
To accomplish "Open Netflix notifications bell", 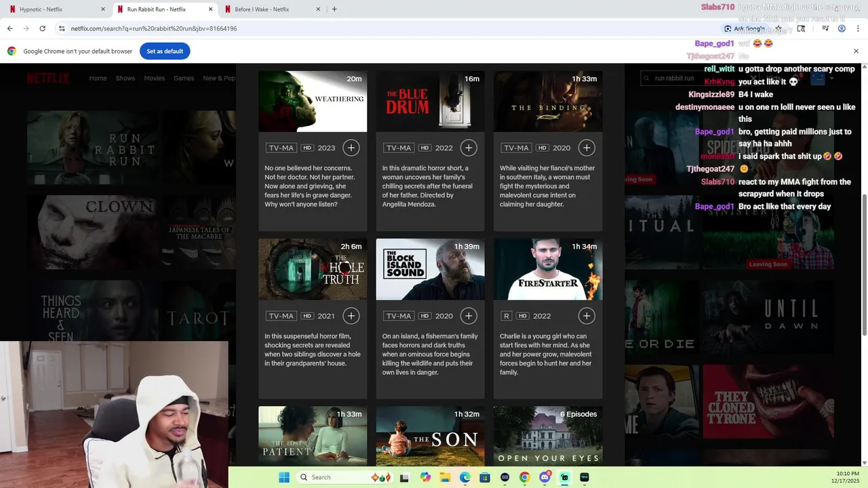I will point(797,78).
